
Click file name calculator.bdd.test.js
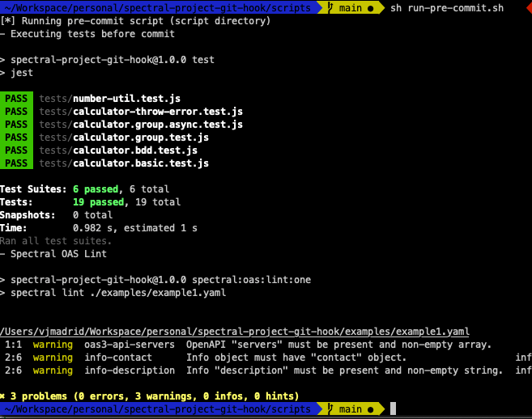[x=135, y=150]
